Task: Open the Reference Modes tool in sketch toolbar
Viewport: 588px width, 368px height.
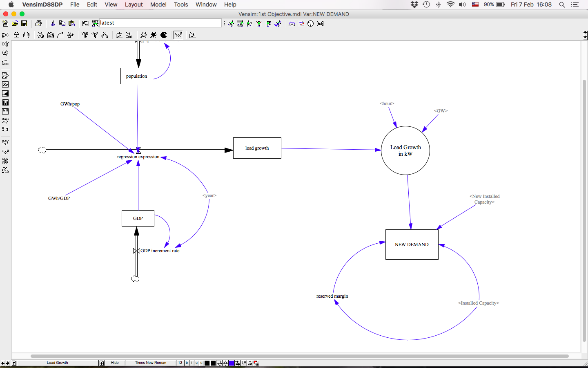Action: (x=193, y=35)
